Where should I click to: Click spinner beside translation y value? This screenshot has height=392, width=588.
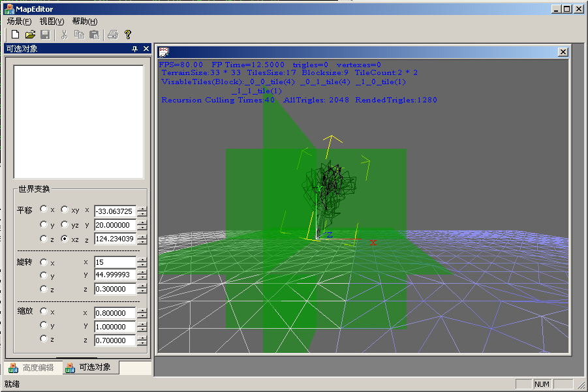click(142, 225)
